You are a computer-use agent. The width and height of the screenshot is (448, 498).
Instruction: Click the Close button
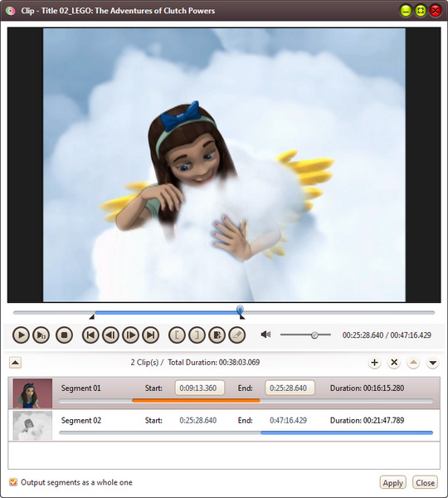pyautogui.click(x=425, y=483)
